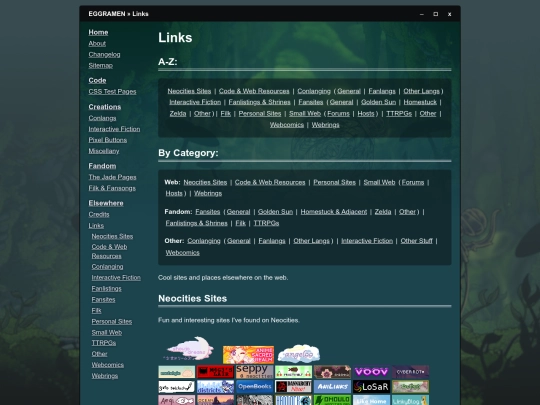The image size is (540, 405).
Task: Open CSS Test Pages in sidebar
Action: (112, 92)
